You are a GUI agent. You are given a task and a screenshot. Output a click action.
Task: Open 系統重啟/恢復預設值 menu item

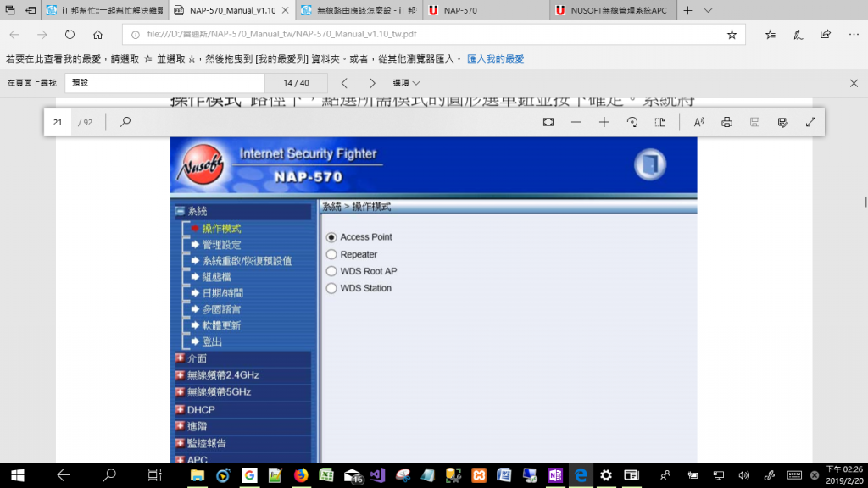point(247,261)
